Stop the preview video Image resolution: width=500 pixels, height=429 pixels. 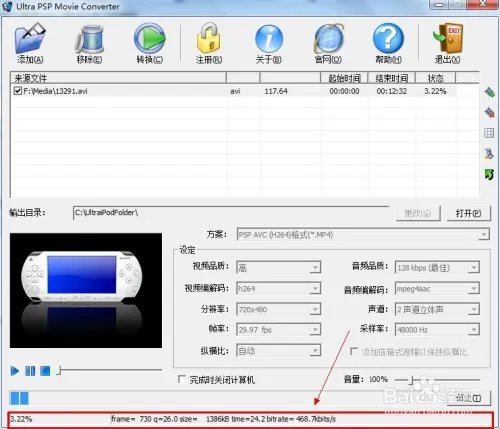click(45, 371)
